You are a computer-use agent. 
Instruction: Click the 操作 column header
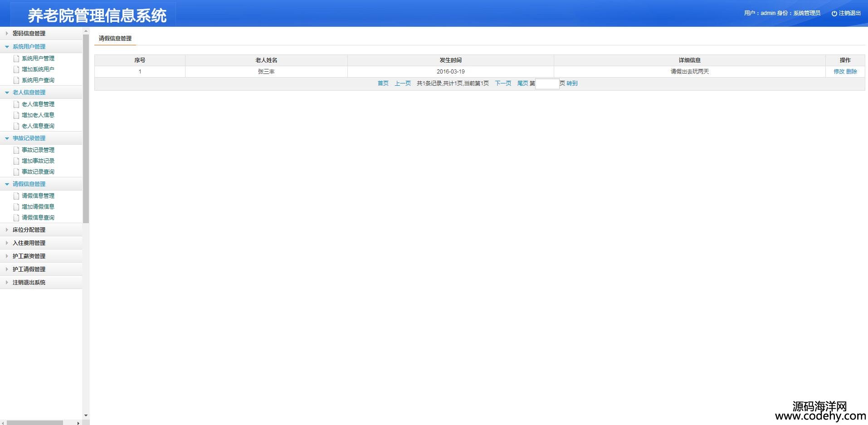pos(845,60)
